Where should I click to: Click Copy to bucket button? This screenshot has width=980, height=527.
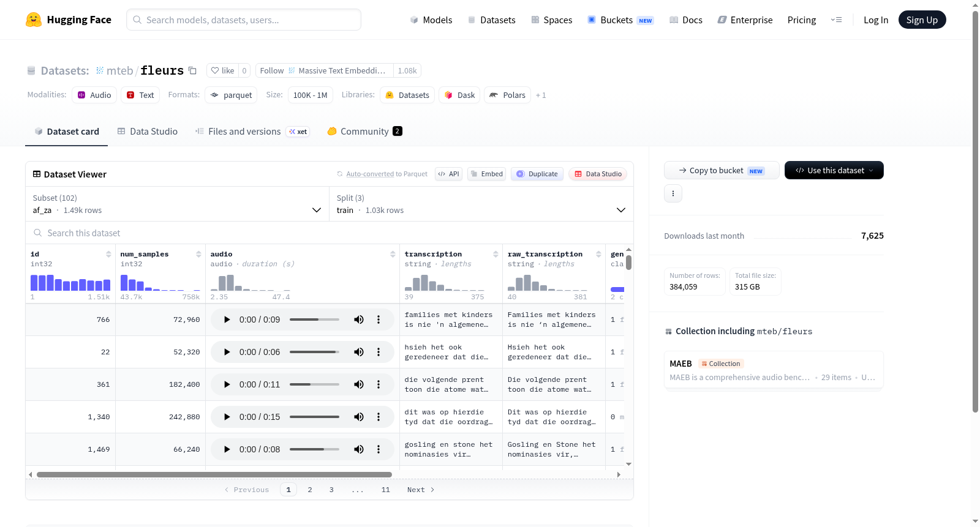(x=722, y=170)
